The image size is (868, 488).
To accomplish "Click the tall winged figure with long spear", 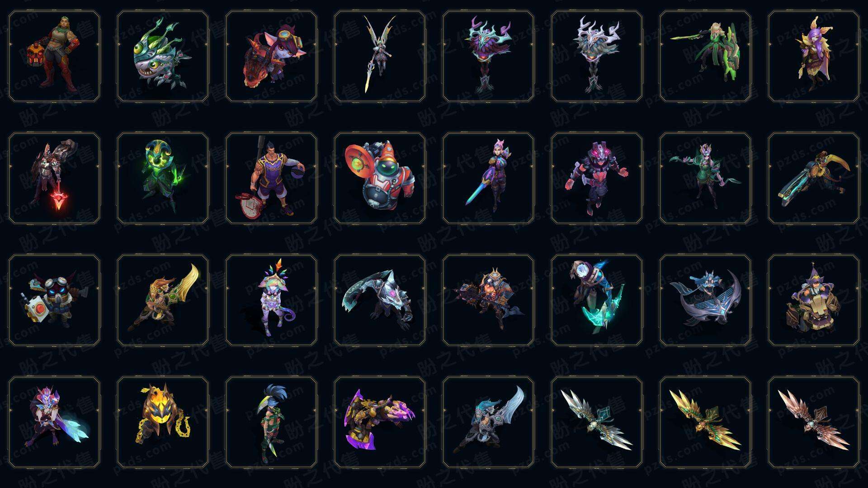I will pos(380,56).
